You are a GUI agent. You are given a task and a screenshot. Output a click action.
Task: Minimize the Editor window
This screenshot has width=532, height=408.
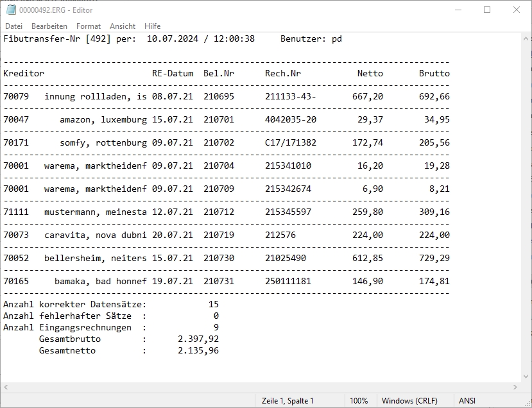click(458, 10)
